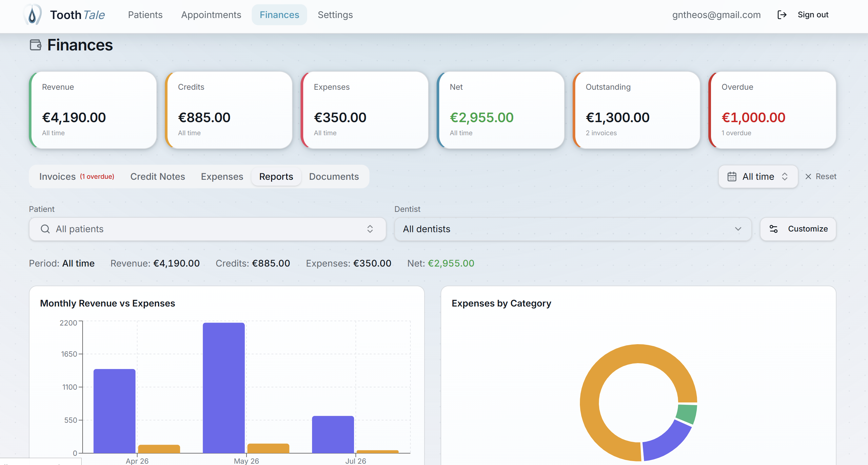
Task: Click the sign out arrow icon
Action: click(x=782, y=15)
